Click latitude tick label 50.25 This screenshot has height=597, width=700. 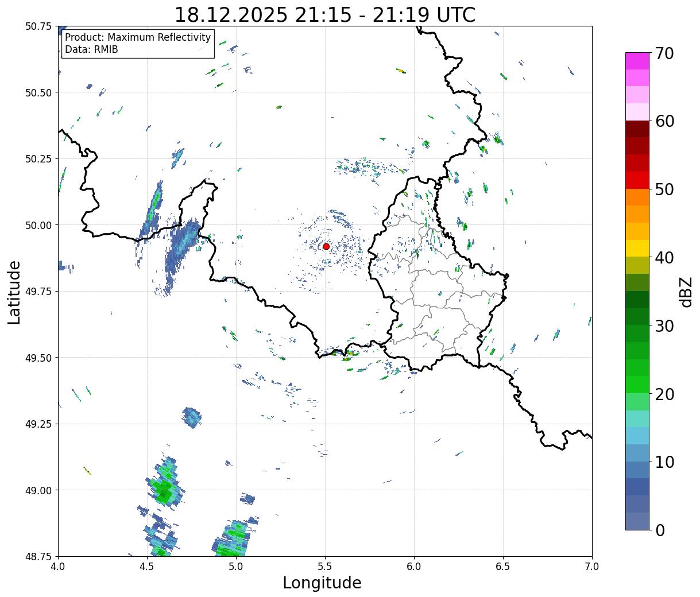click(38, 159)
